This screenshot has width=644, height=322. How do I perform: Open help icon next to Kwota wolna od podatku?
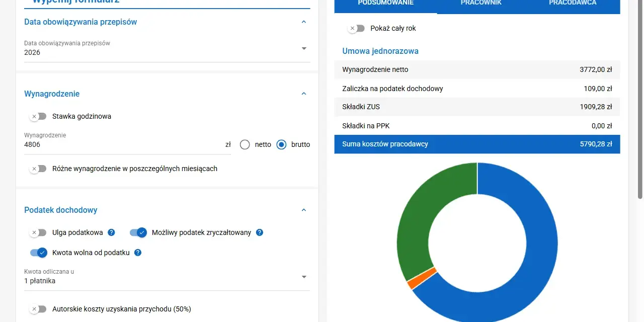click(138, 253)
